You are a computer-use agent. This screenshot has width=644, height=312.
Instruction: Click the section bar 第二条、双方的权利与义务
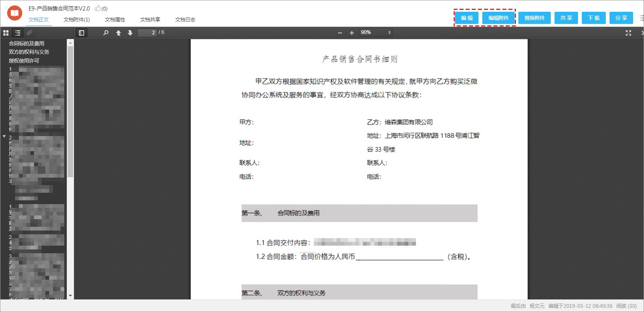point(359,293)
